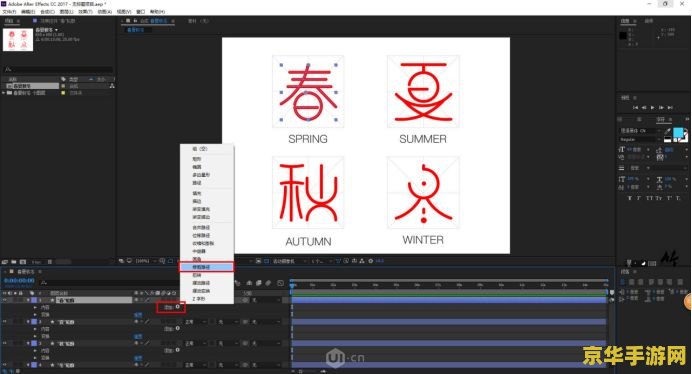Enable motion blur switch for timeline

pyautogui.click(x=268, y=283)
